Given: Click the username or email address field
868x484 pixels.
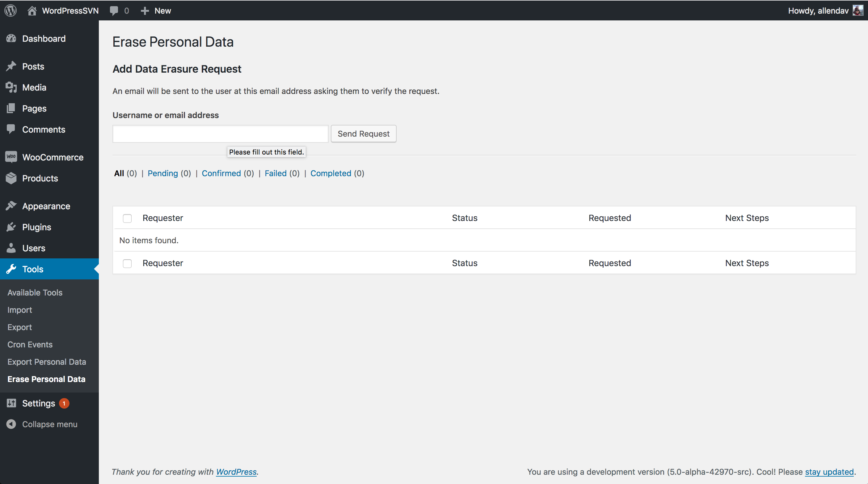Looking at the screenshot, I should click(220, 134).
